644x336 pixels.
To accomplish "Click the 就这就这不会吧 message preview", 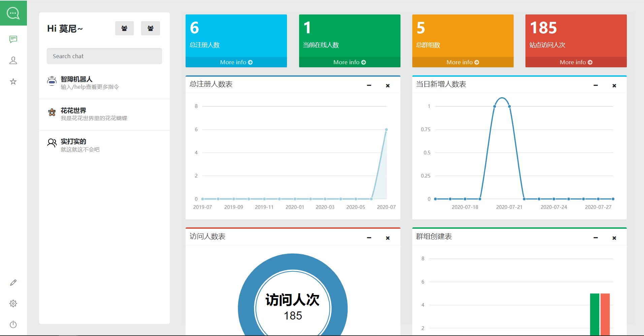I will point(80,149).
